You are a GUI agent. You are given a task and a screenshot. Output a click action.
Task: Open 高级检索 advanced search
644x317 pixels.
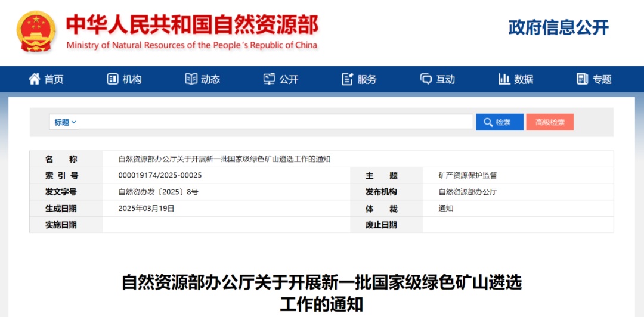point(549,122)
